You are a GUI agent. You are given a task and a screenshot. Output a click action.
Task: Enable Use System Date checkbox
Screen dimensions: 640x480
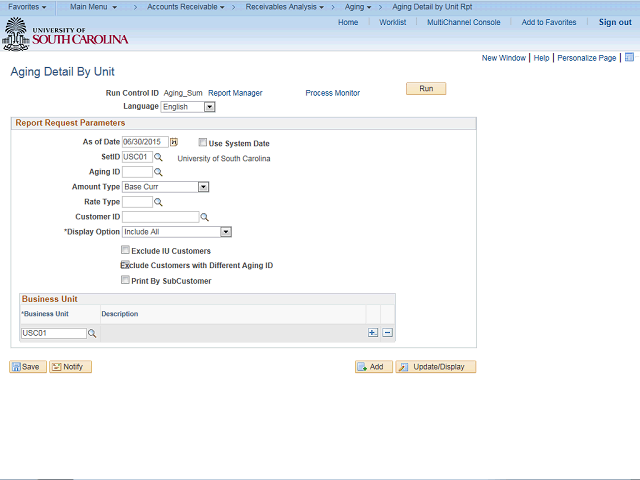[x=202, y=142]
